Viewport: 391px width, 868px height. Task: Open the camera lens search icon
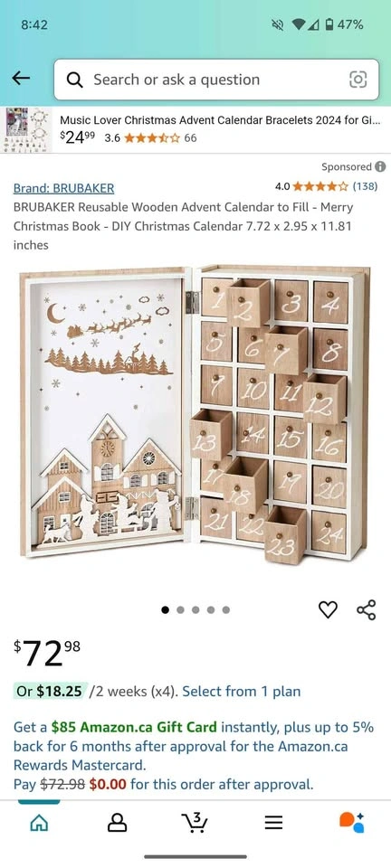(358, 80)
